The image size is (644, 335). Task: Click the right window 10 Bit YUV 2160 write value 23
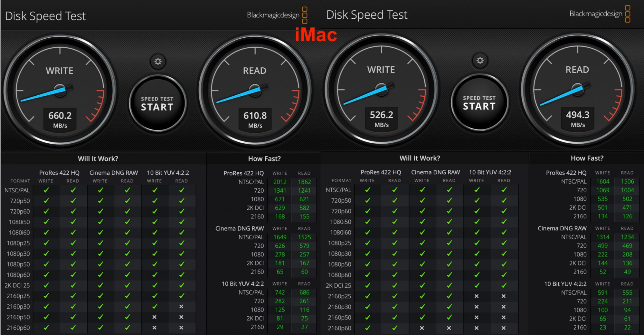point(603,327)
